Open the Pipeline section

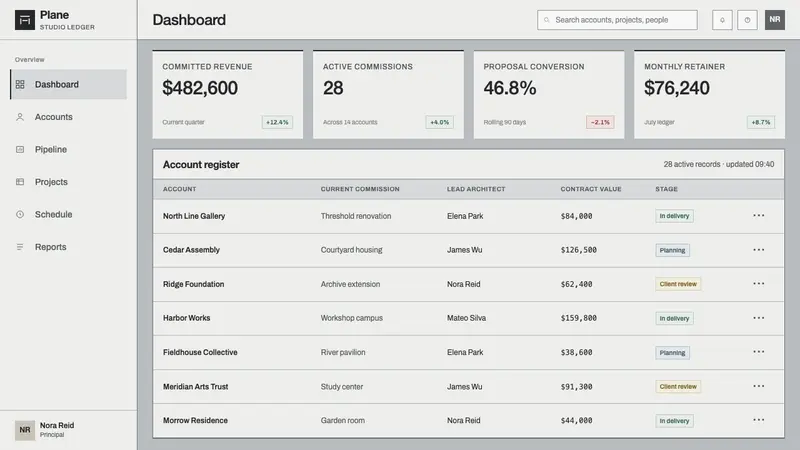tap(68, 149)
